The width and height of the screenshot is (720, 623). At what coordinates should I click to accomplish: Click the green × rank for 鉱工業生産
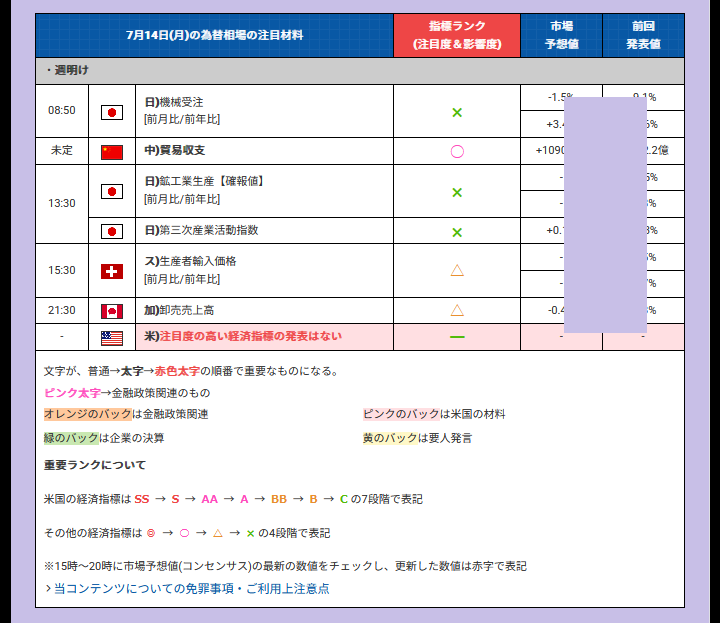coord(457,192)
